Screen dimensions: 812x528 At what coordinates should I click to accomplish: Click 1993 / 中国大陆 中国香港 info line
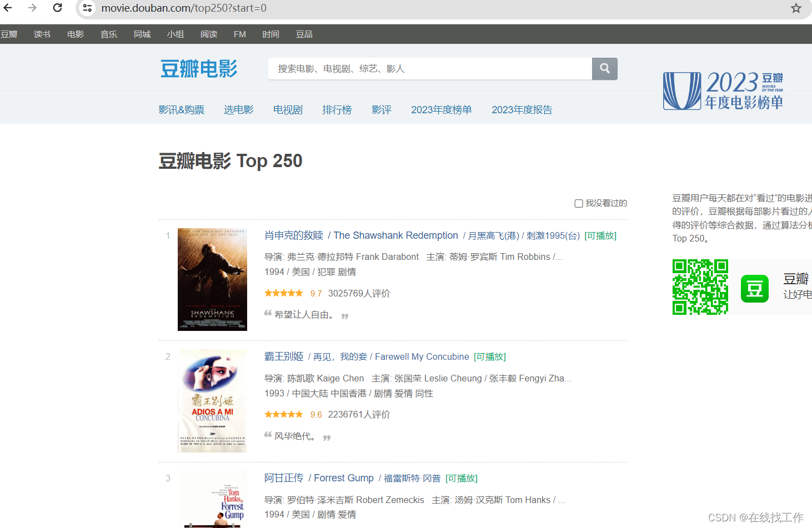pos(349,394)
